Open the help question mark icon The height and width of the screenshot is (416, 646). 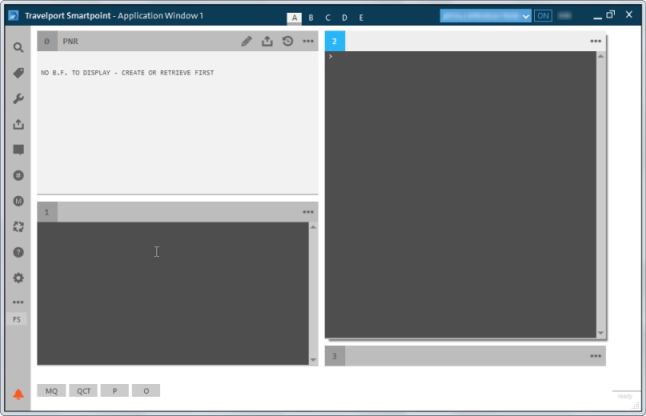(x=18, y=252)
